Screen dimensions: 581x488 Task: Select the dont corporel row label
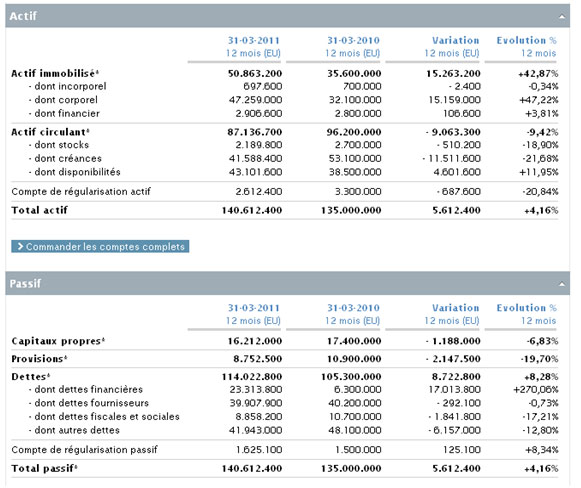63,100
